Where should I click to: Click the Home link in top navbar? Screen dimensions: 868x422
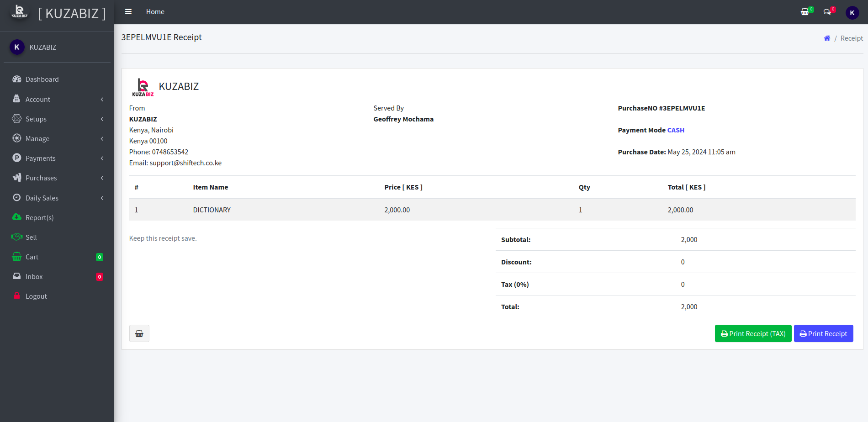pyautogui.click(x=155, y=12)
